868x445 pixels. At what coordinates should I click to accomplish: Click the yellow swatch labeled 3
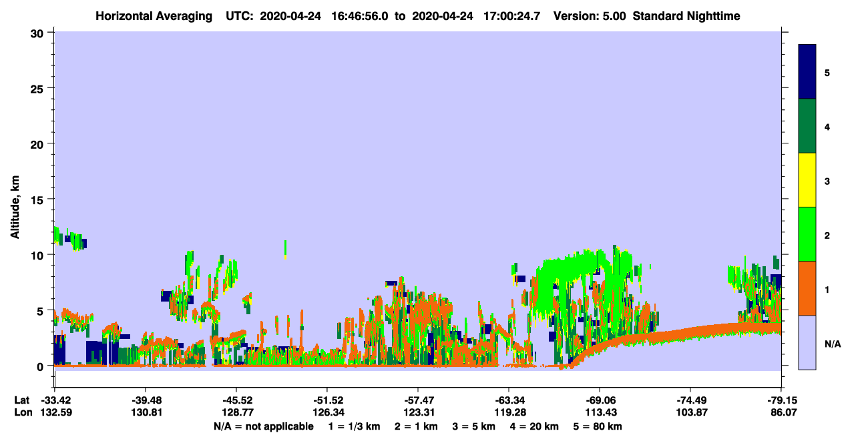tap(807, 180)
